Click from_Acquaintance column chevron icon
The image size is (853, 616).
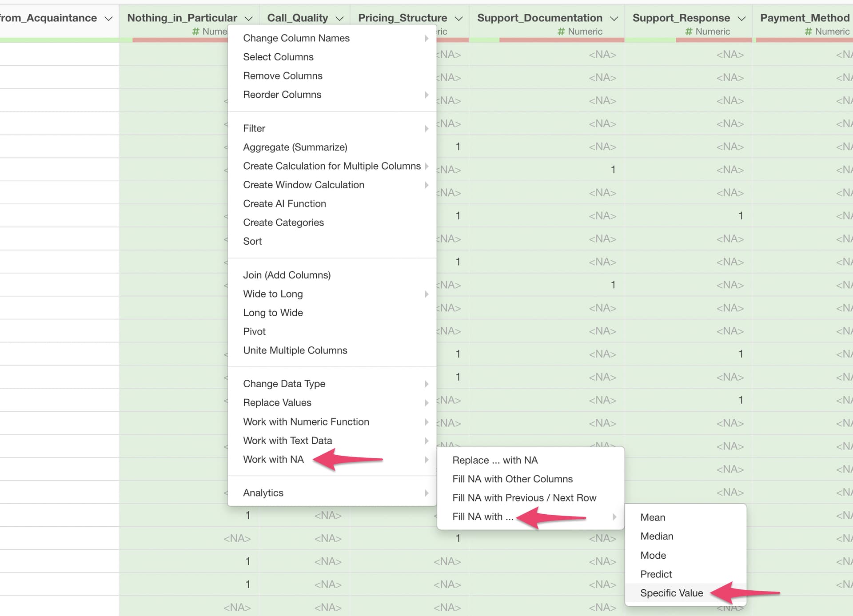point(108,19)
